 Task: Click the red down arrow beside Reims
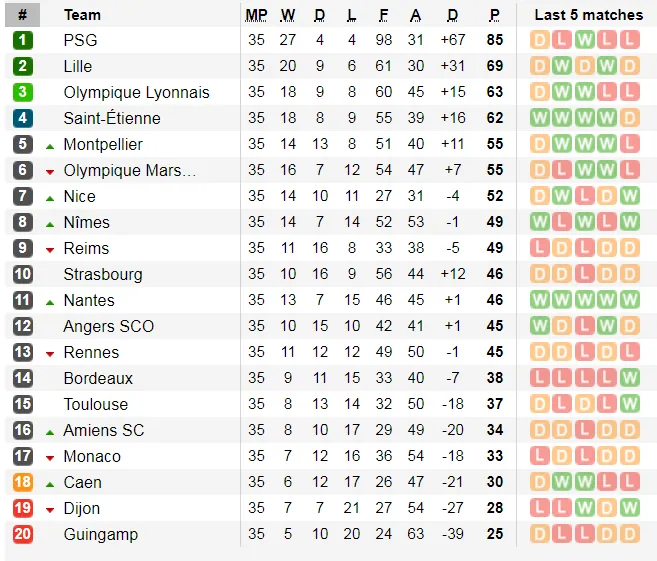[x=50, y=249]
